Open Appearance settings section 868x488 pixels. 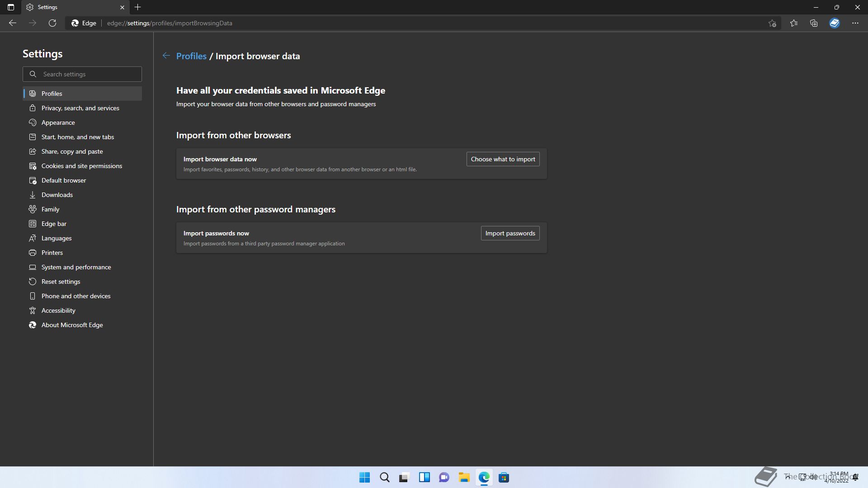82,122
